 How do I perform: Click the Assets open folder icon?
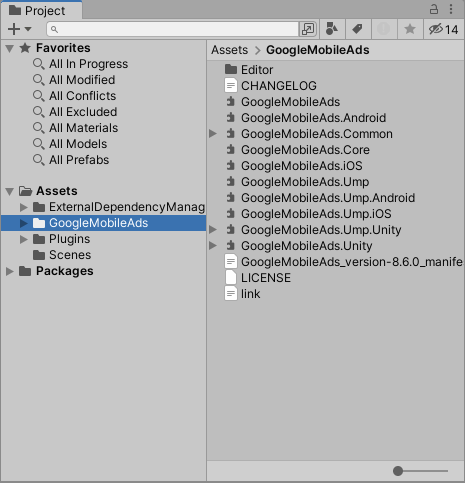point(25,191)
